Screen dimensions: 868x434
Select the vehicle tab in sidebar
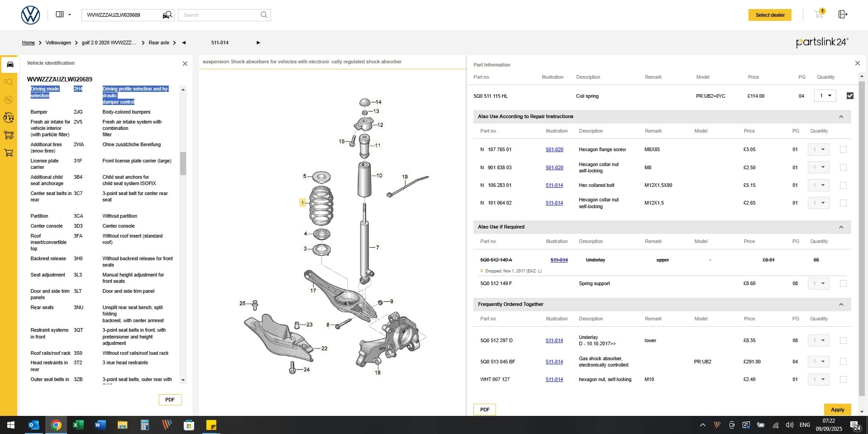tap(9, 64)
